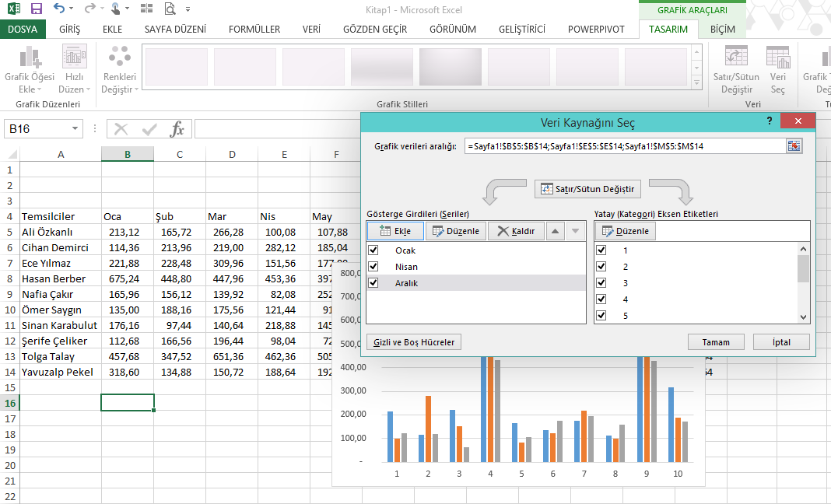This screenshot has width=831, height=504.
Task: Toggle the Nisan series checkbox
Action: pyautogui.click(x=373, y=267)
